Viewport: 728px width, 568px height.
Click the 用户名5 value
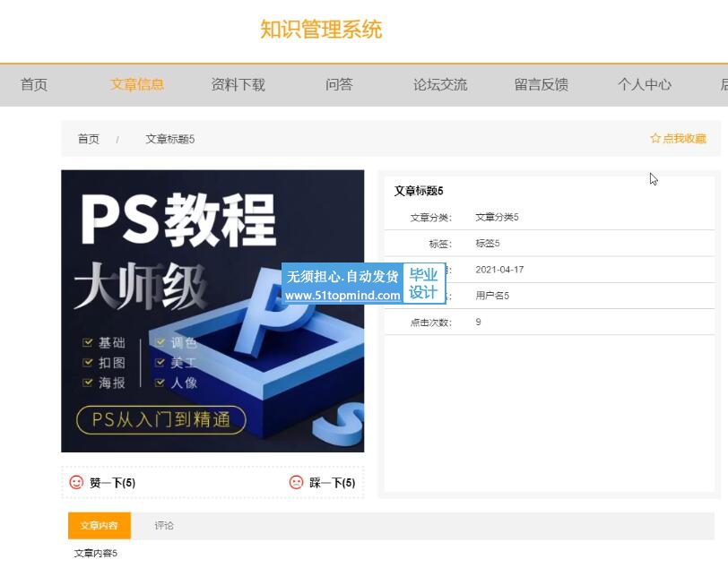[492, 296]
